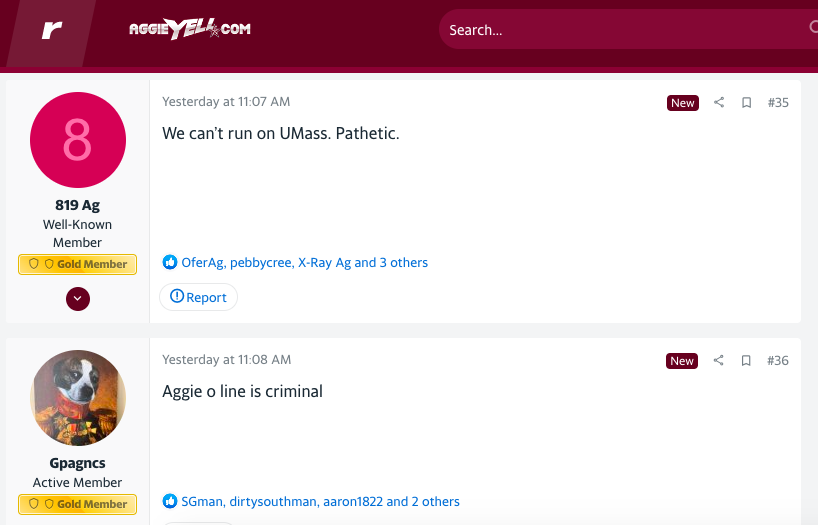Open the 819 Ag profile name link

(78, 205)
